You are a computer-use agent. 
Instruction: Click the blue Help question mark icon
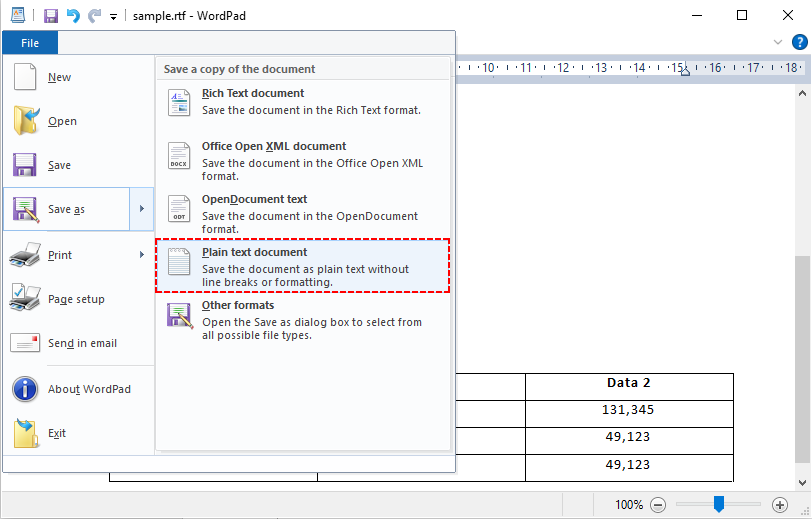pos(800,42)
